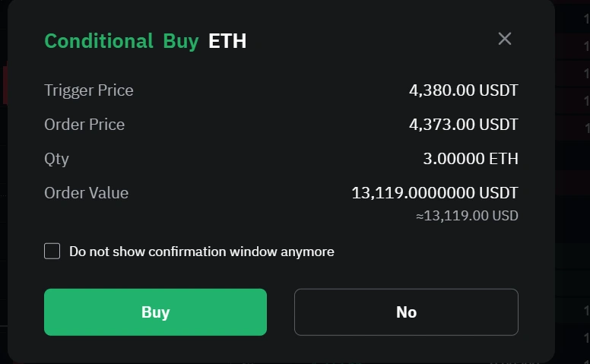Click the ≈13,119.00 USD approximate value

coord(467,216)
